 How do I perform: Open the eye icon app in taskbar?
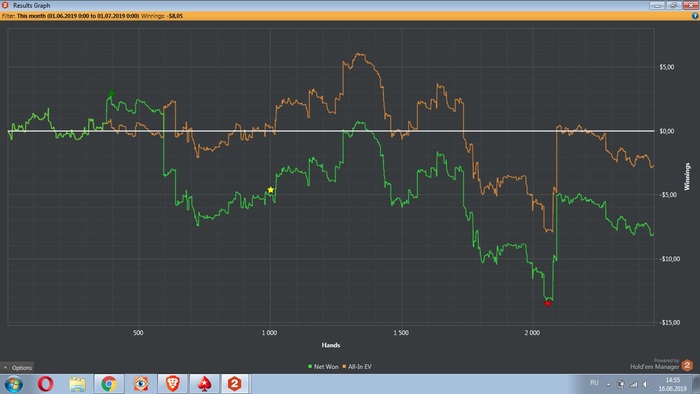tap(141, 384)
